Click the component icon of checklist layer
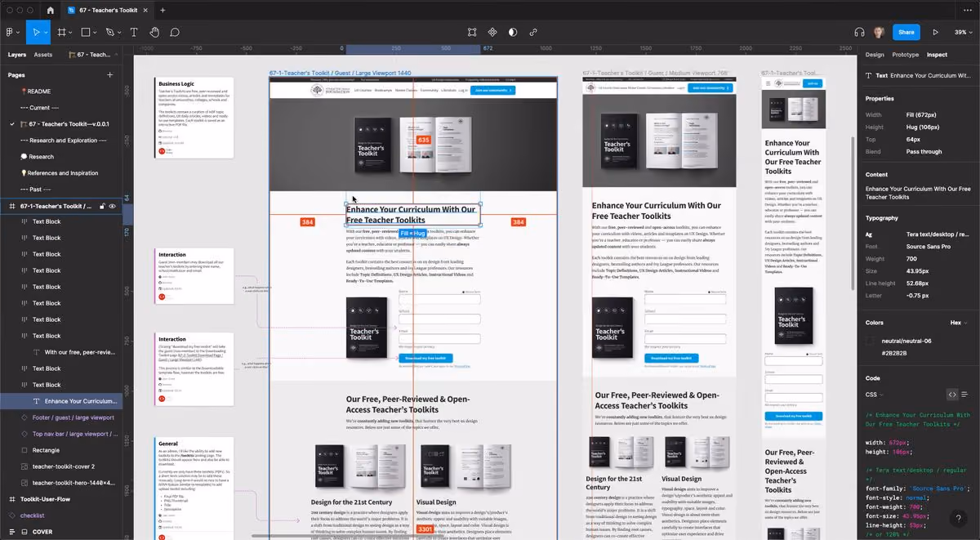 click(x=12, y=515)
